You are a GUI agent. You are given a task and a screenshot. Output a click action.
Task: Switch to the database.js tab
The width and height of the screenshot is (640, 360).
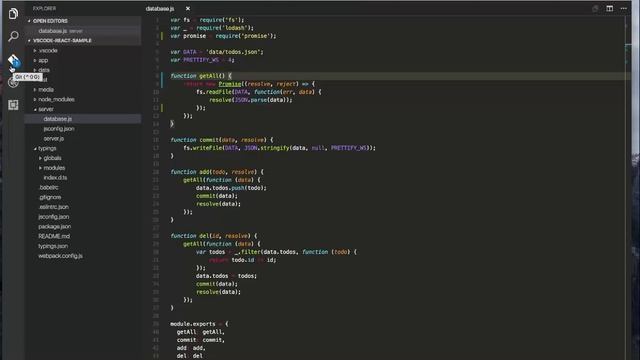[x=160, y=9]
